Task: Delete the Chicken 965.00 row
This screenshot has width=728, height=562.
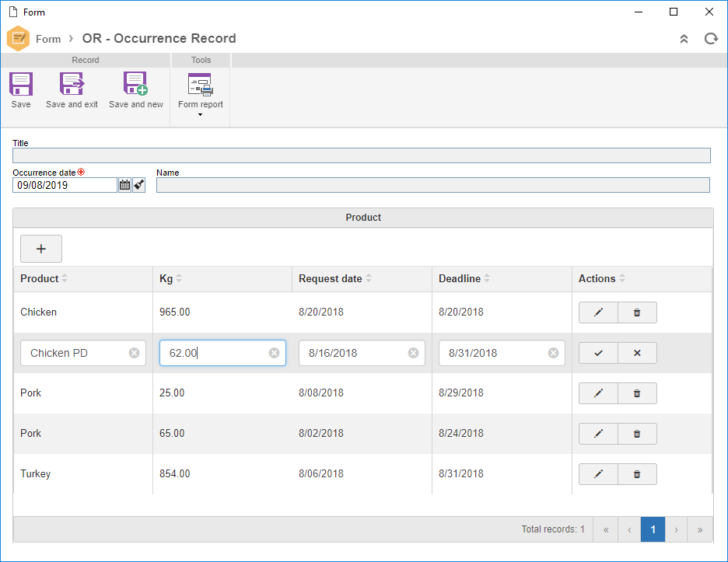Action: pos(637,312)
